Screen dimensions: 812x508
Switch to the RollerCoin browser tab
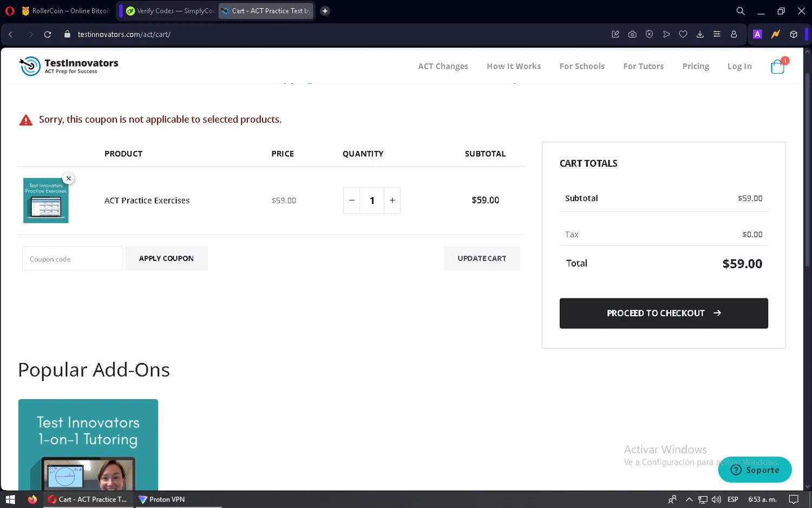[x=66, y=11]
